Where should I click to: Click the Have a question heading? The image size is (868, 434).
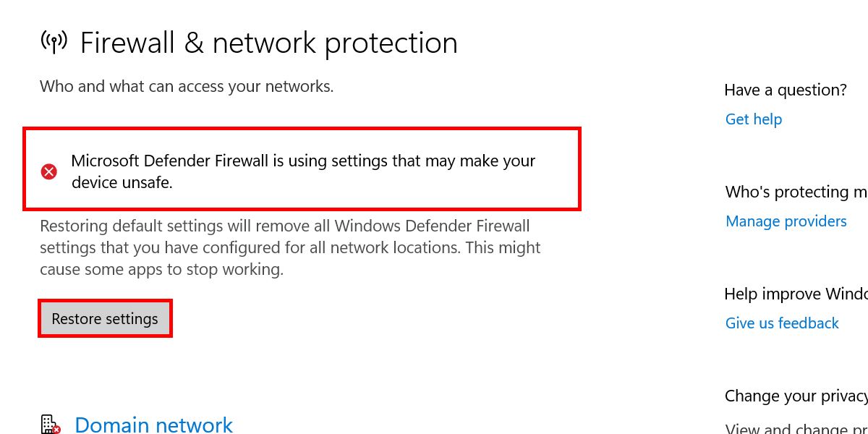(x=786, y=90)
